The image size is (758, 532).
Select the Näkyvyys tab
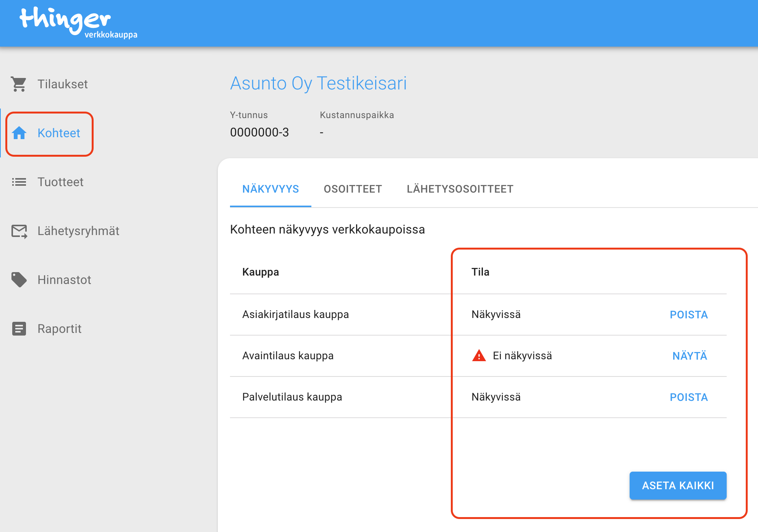270,189
